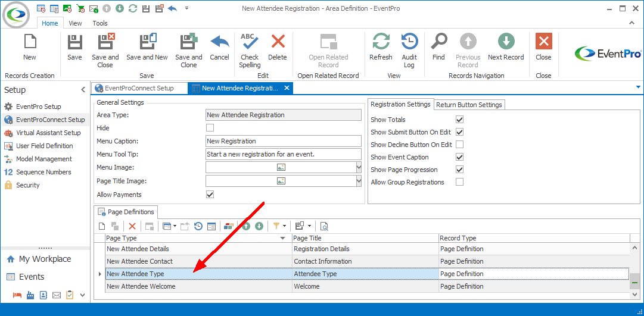Click the Refresh icon in the ribbon
This screenshot has width=644, height=316.
pos(381,42)
